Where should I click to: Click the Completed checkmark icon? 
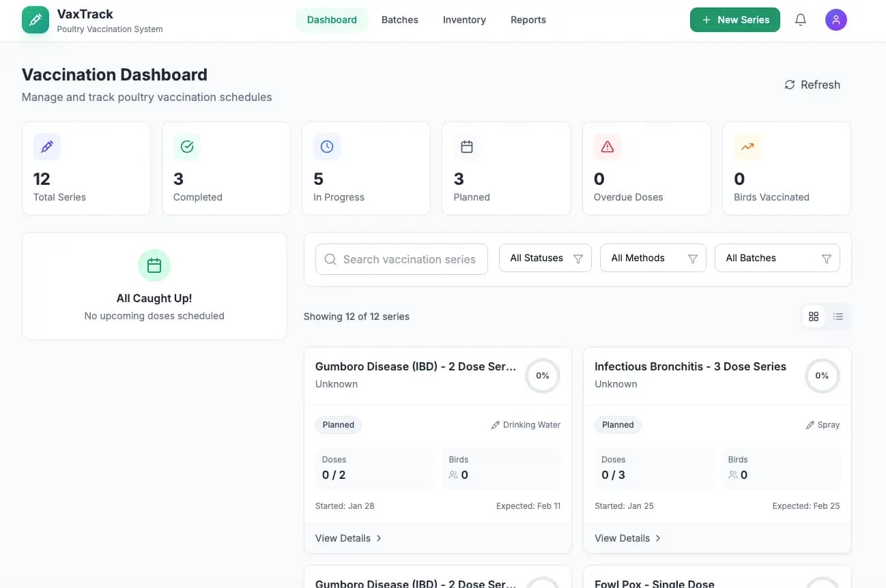(x=187, y=147)
